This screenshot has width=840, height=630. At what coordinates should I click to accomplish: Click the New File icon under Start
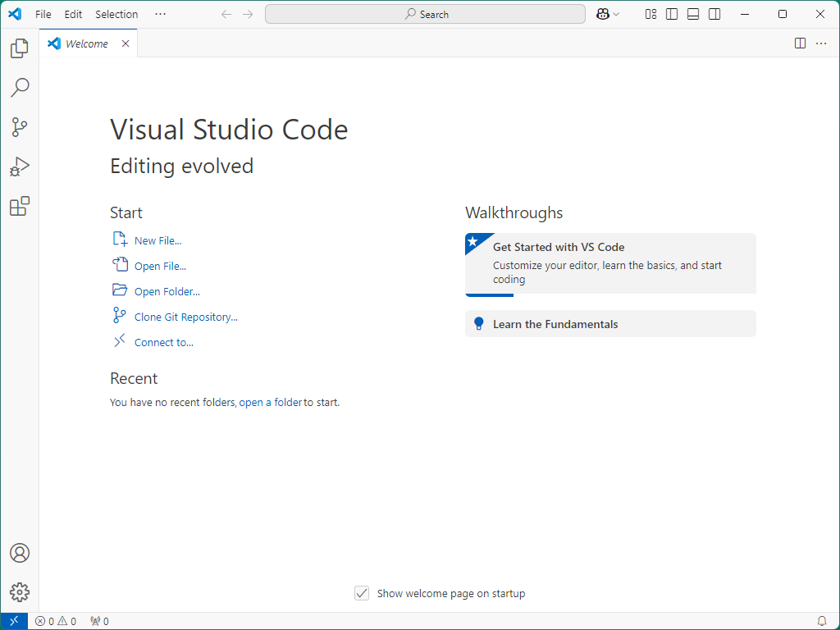pyautogui.click(x=120, y=239)
